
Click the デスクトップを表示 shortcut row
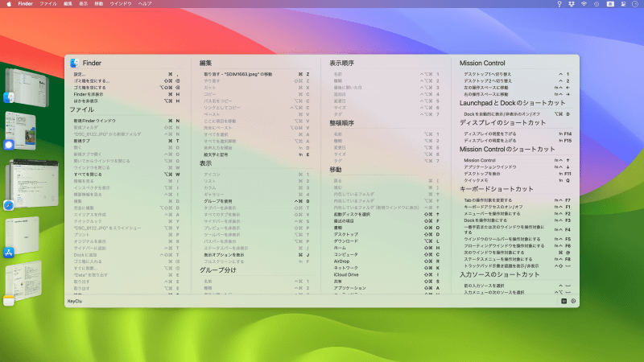[x=517, y=174]
